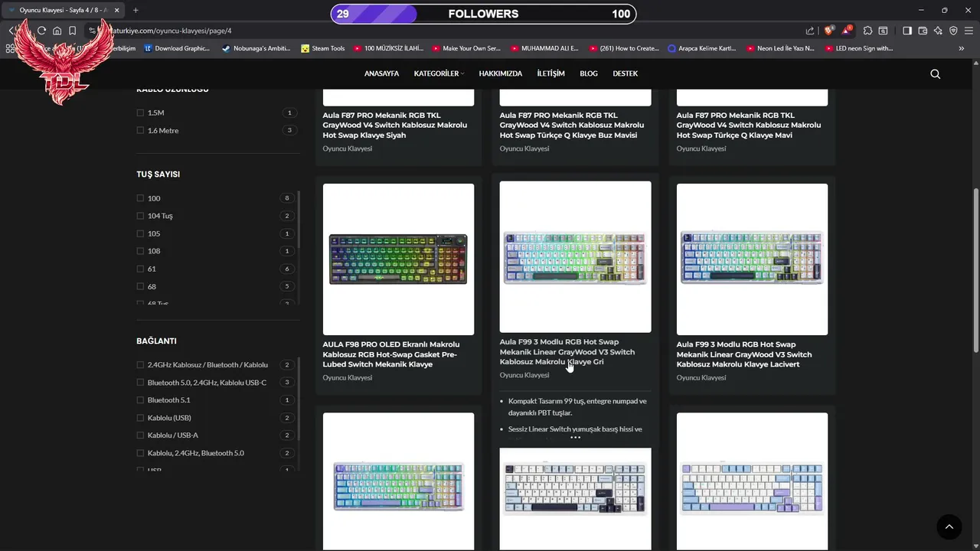Open the Nobunaga's Ambiti bookmark
This screenshot has width=980, height=551.
point(256,48)
